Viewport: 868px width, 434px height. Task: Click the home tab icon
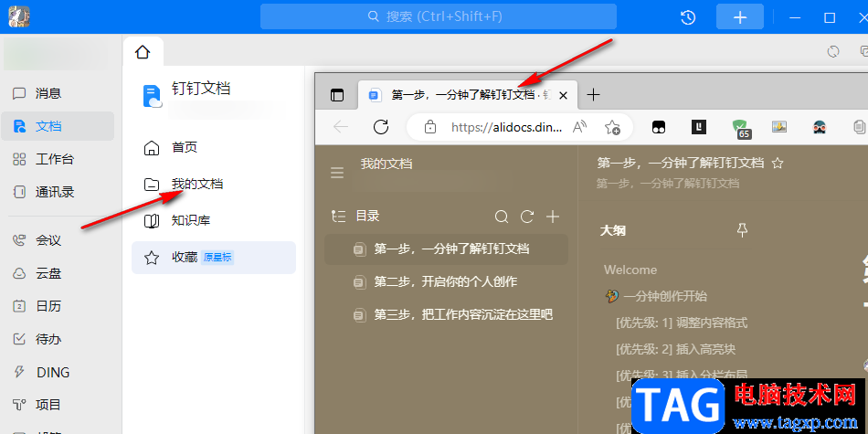pyautogui.click(x=143, y=52)
